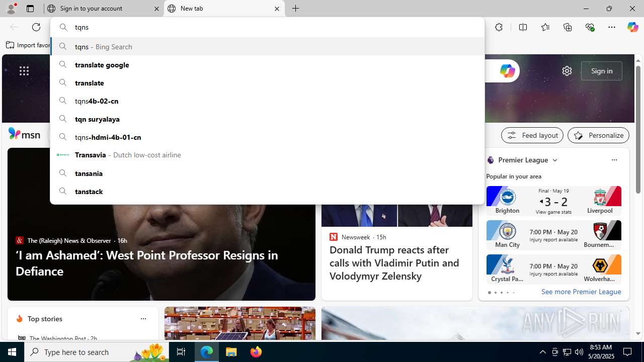Click the msn logo

pos(24,134)
